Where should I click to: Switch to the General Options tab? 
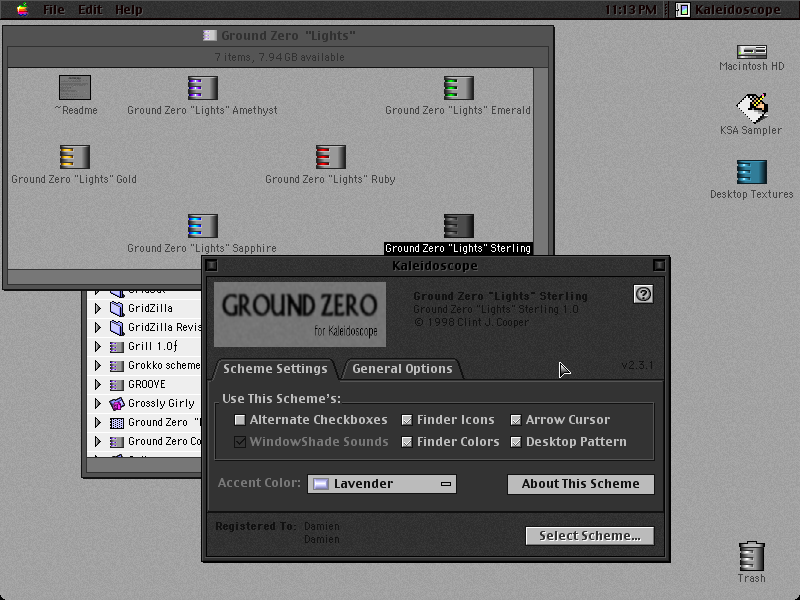(x=402, y=369)
